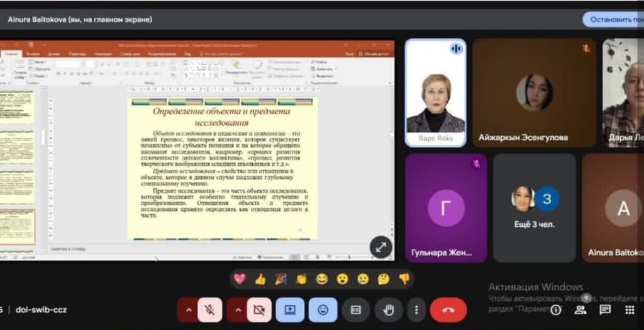Expand shared presentation to fullscreen
The width and height of the screenshot is (644, 330).
point(380,247)
